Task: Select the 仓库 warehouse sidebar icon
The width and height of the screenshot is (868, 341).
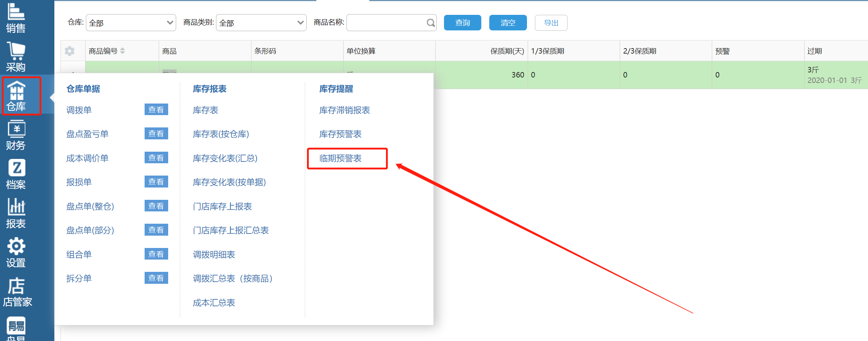Action: point(16,96)
